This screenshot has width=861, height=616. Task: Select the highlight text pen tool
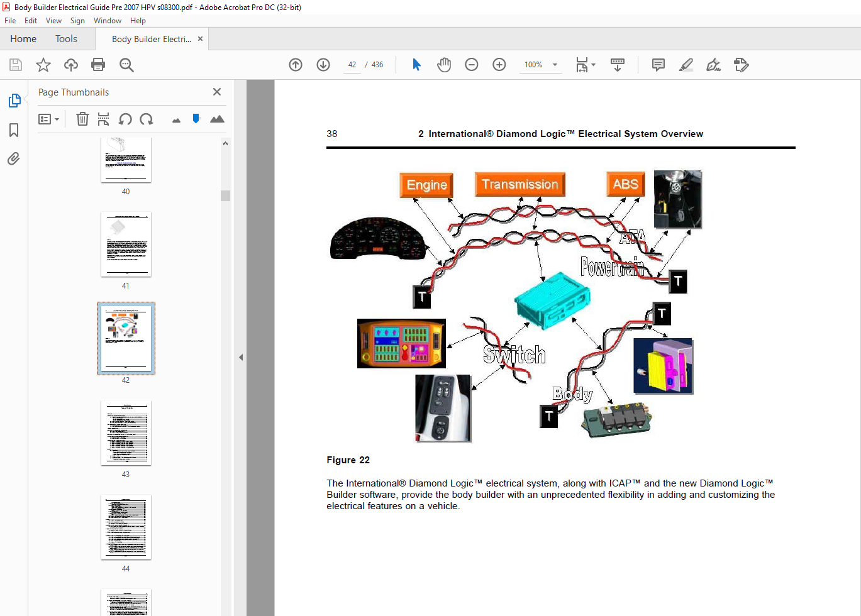686,65
